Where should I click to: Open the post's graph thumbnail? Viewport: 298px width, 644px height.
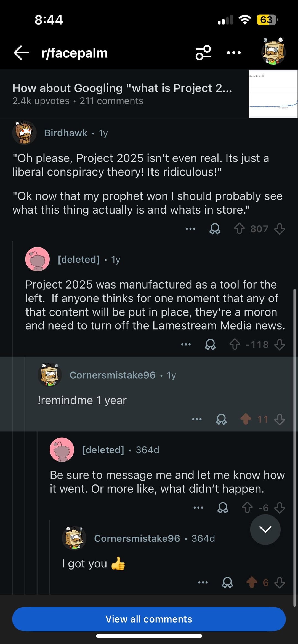click(273, 94)
